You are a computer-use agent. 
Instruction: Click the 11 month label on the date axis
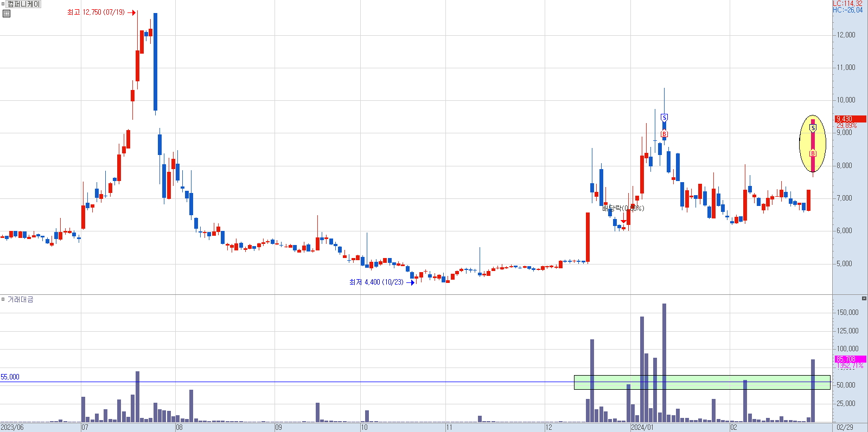coord(449,427)
